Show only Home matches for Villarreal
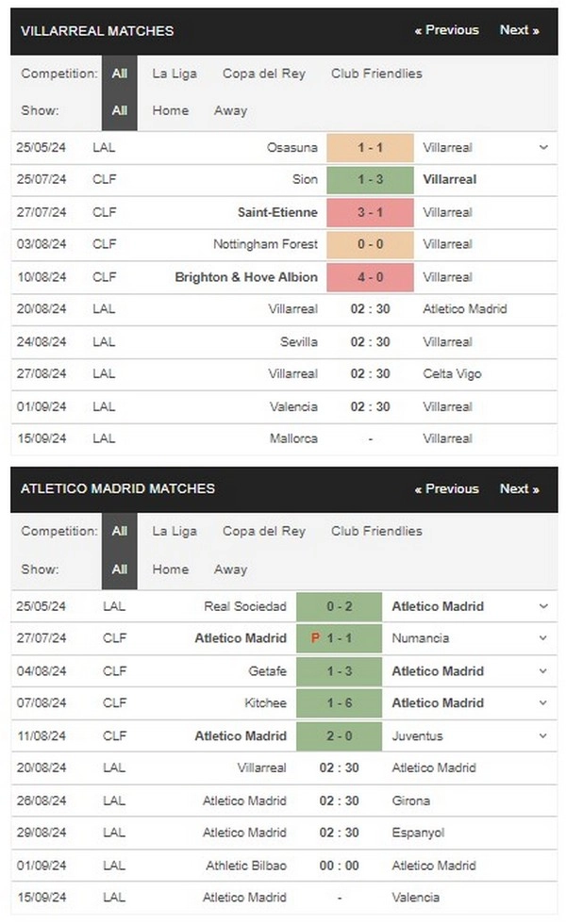Screen dimensions: 566x924 (171, 110)
